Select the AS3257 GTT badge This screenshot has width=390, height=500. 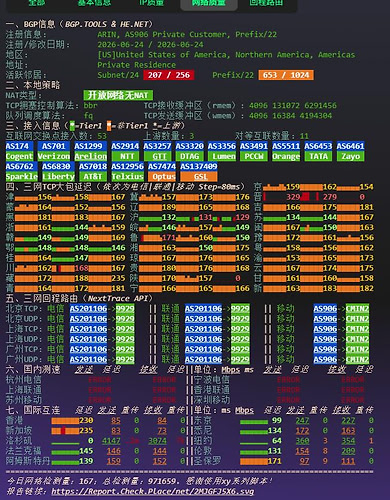tap(157, 151)
